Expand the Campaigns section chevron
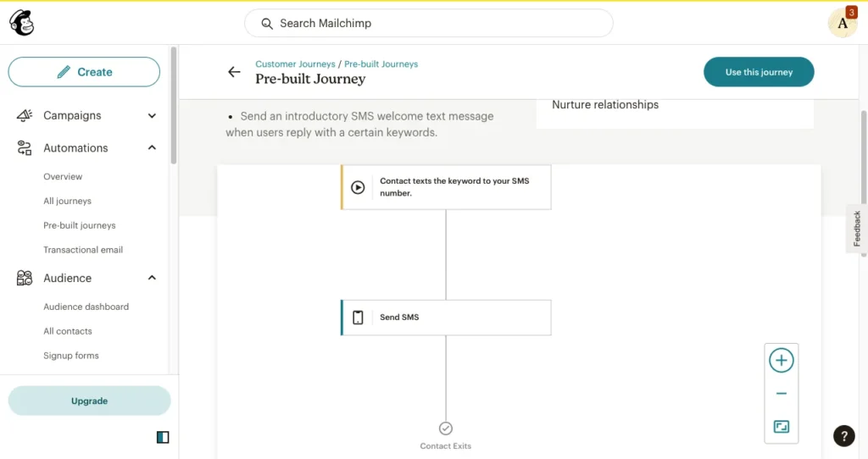Image resolution: width=868 pixels, height=459 pixels. 152,115
